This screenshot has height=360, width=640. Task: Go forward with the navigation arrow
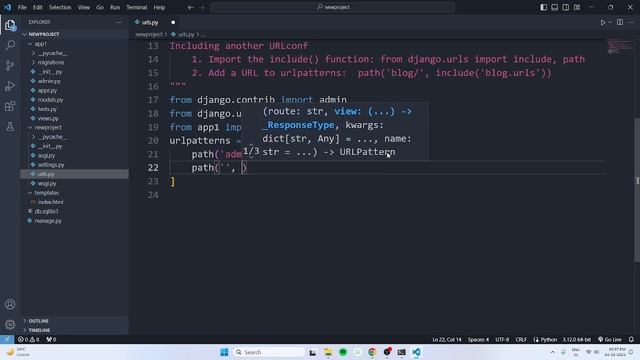click(202, 7)
